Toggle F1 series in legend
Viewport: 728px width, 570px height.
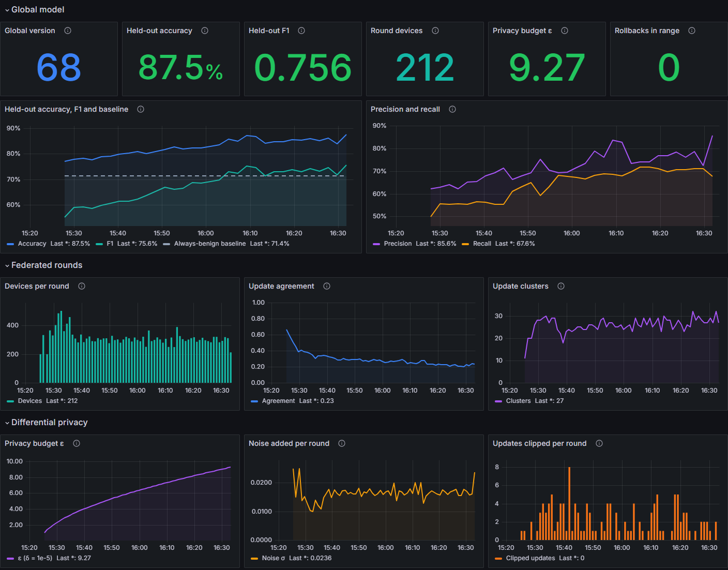click(x=110, y=244)
